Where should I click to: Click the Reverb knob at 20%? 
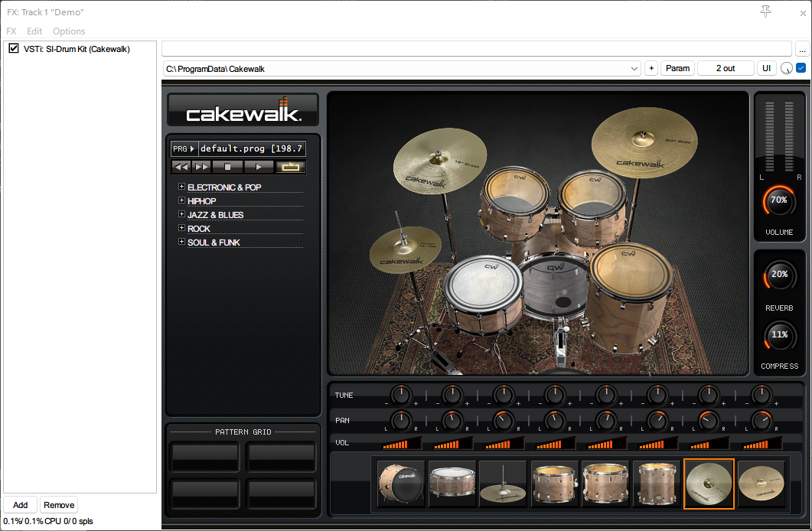779,275
